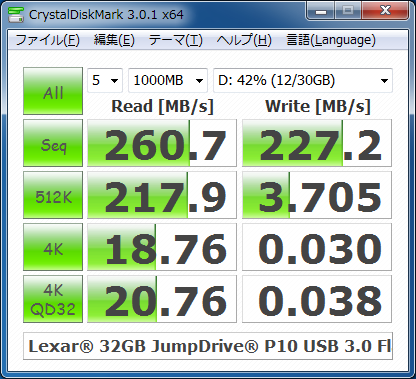Screen dimensions: 416x379
Task: Select the Seq read result 260.7
Action: click(162, 143)
